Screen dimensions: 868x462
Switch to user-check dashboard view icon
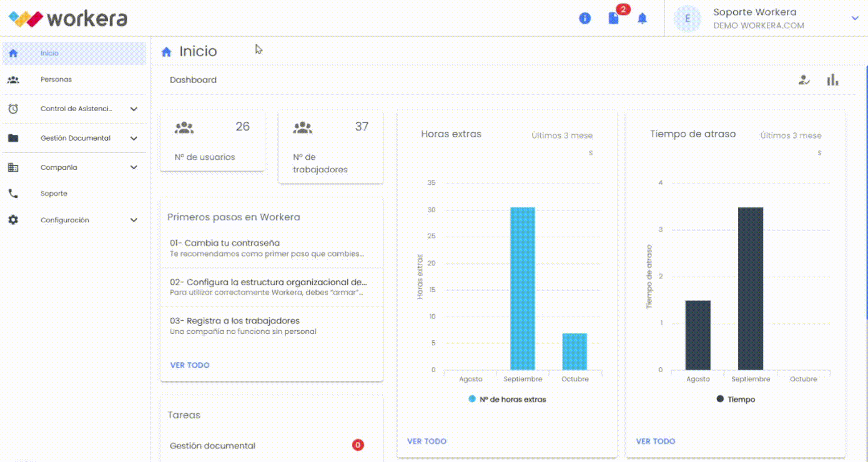(x=804, y=80)
